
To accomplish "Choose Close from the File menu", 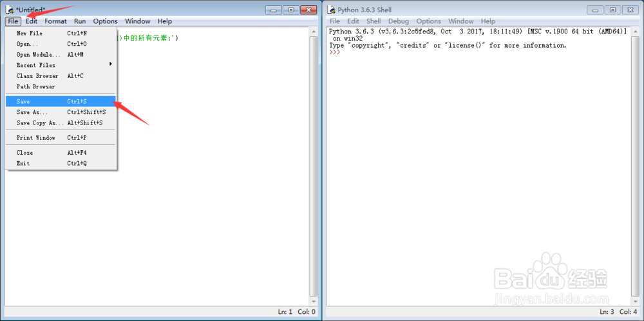I will point(61,153).
